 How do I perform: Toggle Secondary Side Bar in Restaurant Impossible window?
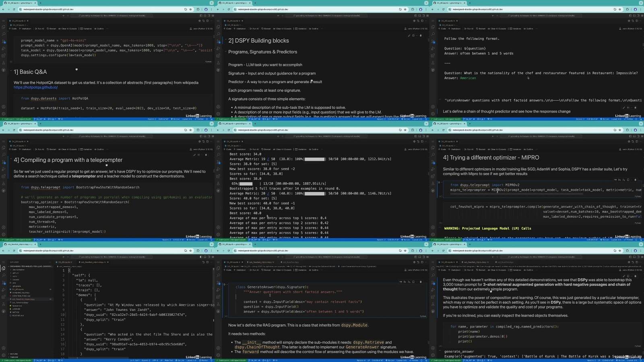(x=638, y=15)
